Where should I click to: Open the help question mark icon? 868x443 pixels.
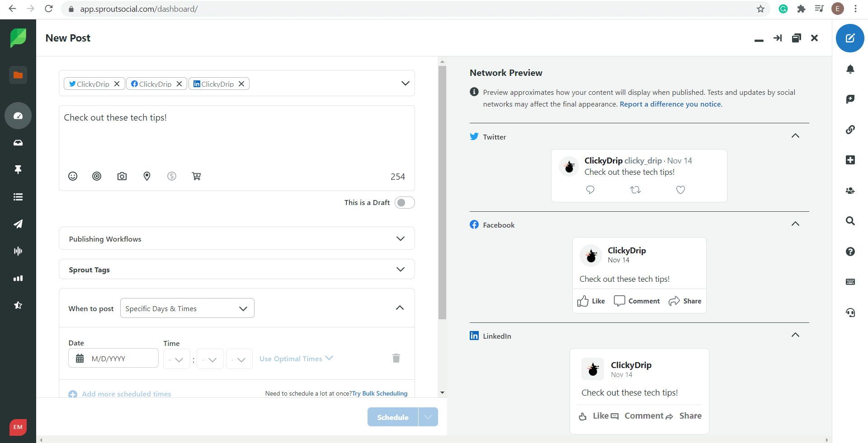coord(850,252)
